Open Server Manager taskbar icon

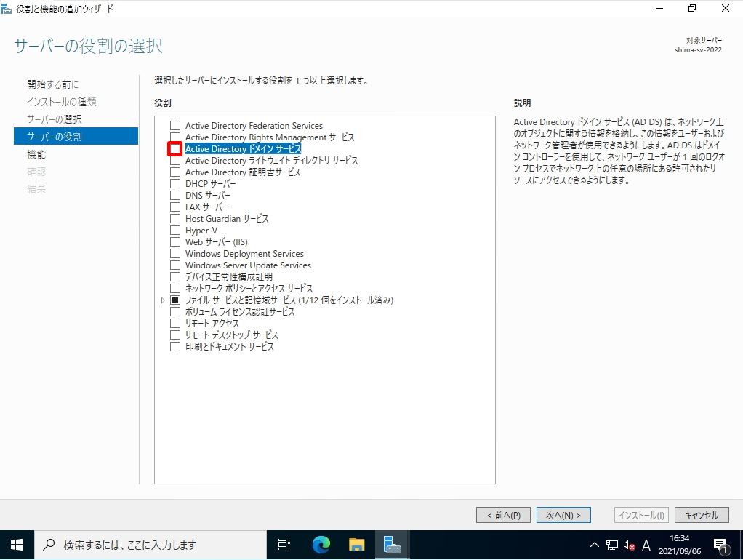click(392, 545)
